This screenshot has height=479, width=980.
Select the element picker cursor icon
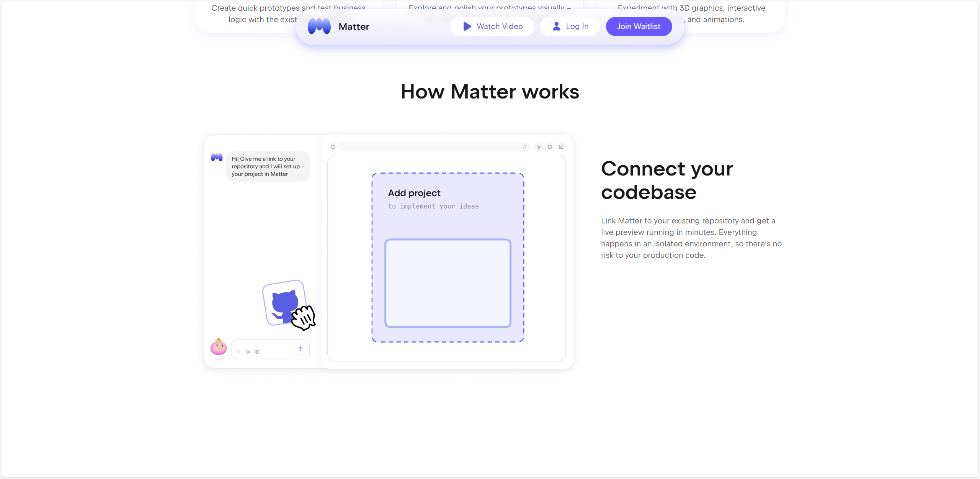(539, 147)
